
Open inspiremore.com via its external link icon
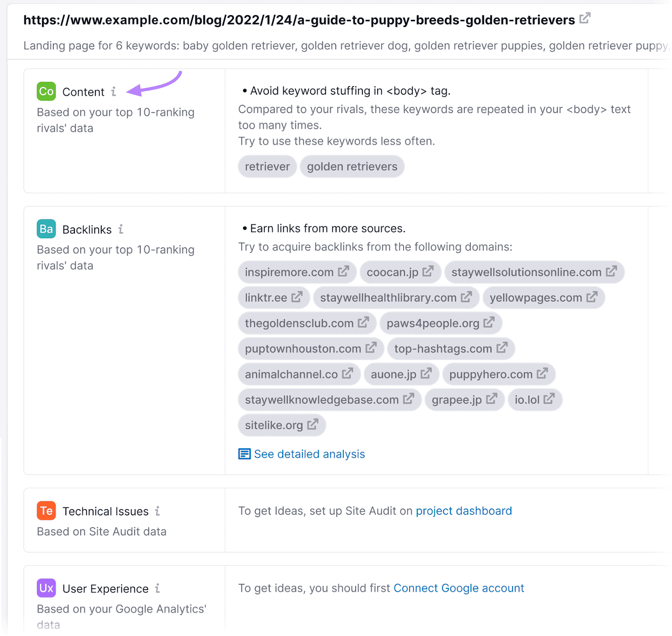tap(343, 272)
